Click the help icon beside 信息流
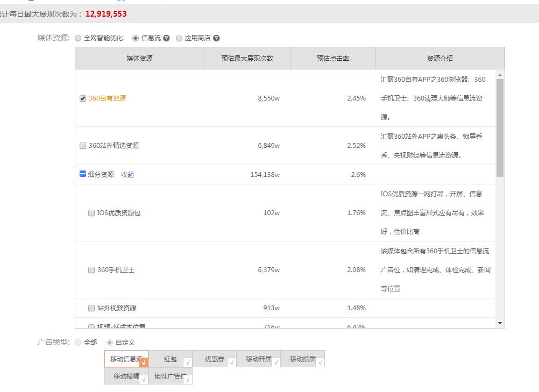The image size is (539, 392). [x=167, y=38]
